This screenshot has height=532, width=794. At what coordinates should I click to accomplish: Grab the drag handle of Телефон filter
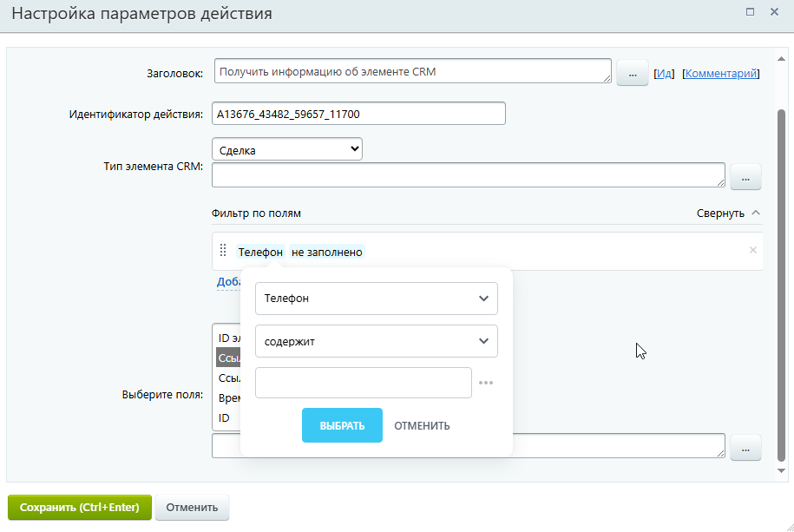click(223, 250)
